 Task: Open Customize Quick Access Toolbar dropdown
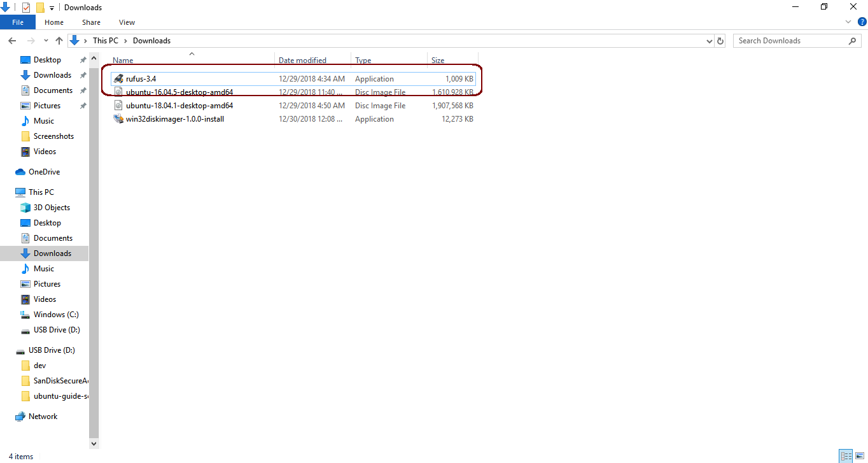[52, 8]
